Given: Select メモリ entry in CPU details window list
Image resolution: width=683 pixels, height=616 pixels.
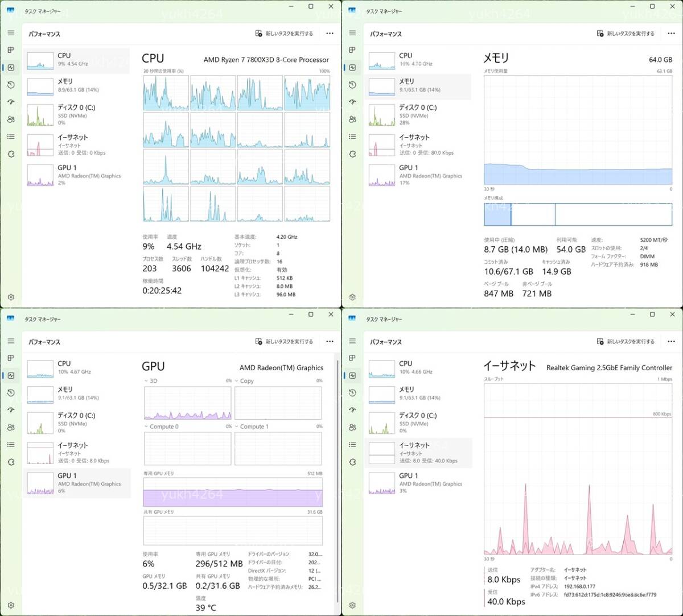Looking at the screenshot, I should pos(77,86).
